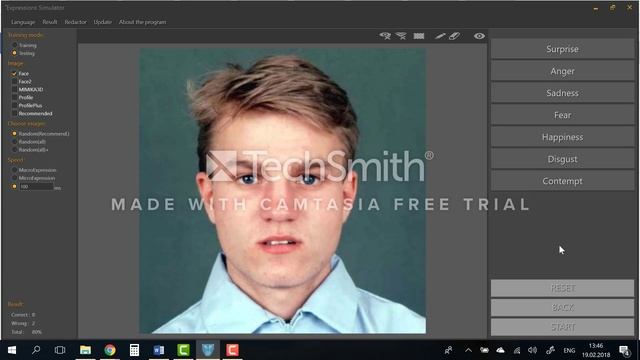
Task: Open Calculator from the taskbar
Action: coord(134,350)
